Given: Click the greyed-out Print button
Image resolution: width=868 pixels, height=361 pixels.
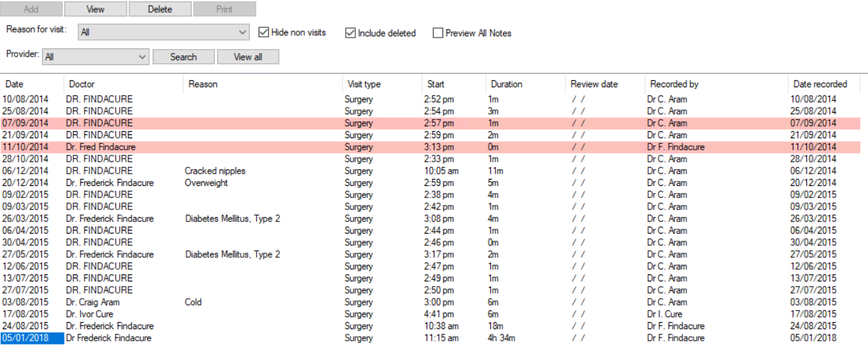Looking at the screenshot, I should (224, 9).
